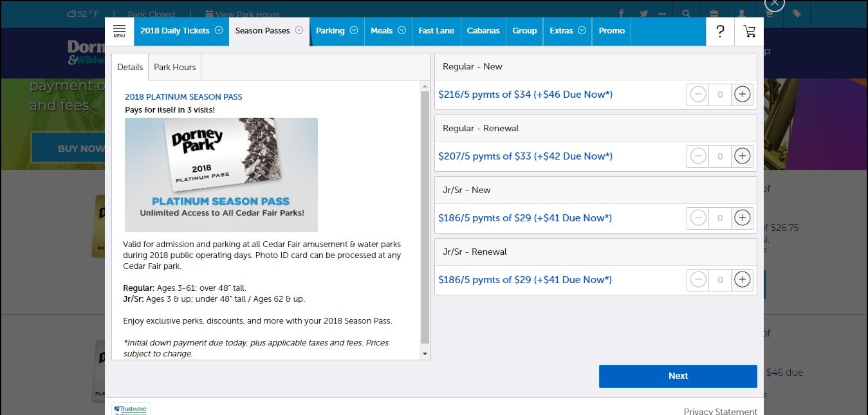Click the Twitter icon in the page header
The height and width of the screenshot is (415, 868).
643,14
